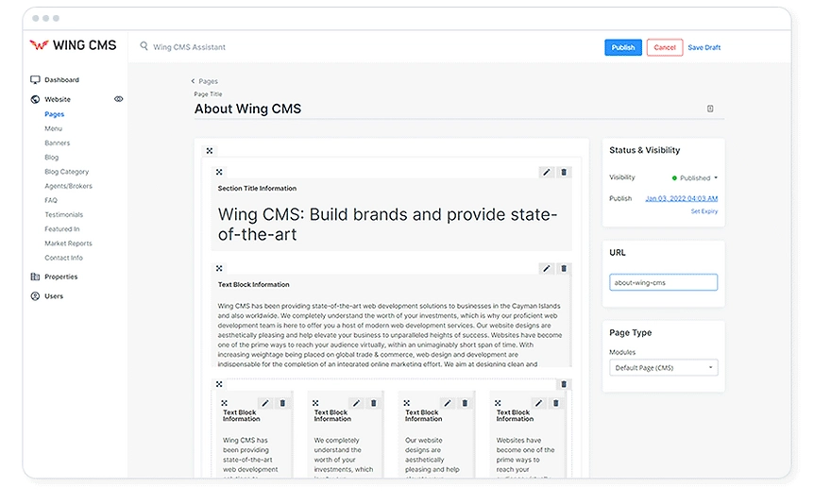Click the Wing CMS logo

coord(73,45)
